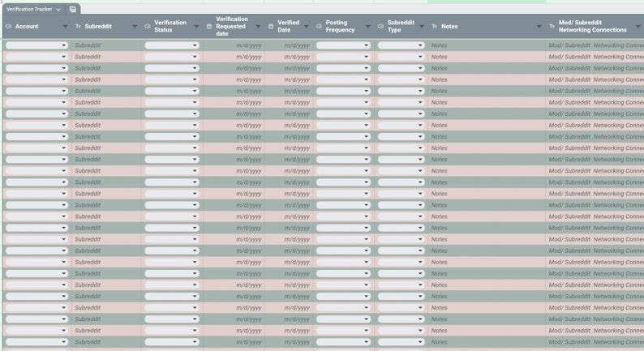Click the dropdown type icon in Subreddit Type header
This screenshot has height=351, width=644.
[381, 27]
